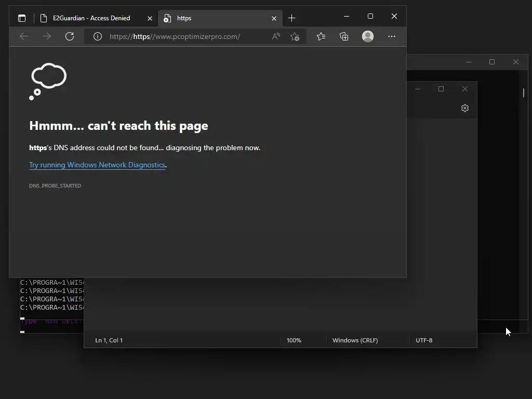Select the https browser tab

tap(220, 18)
